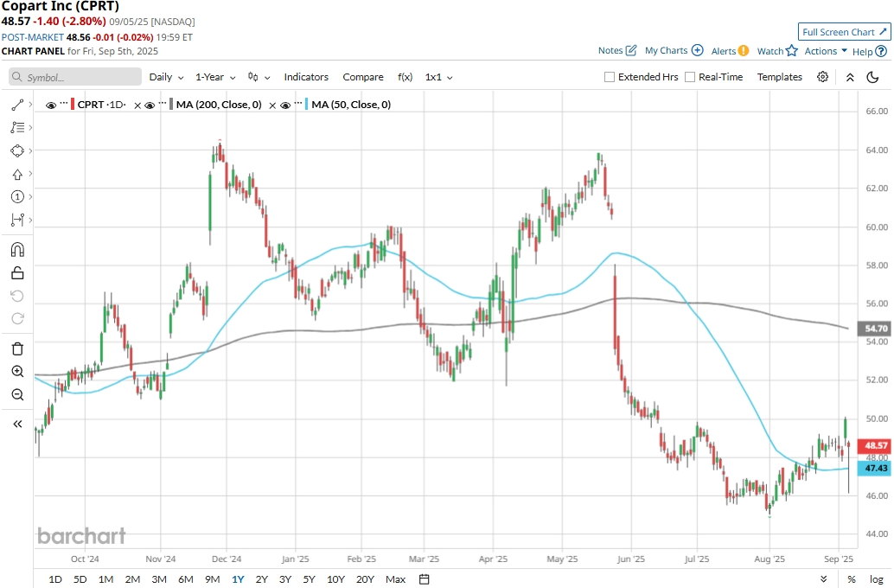Toggle the magnet snap mode
Screen dimensions: 894x588
pos(17,250)
